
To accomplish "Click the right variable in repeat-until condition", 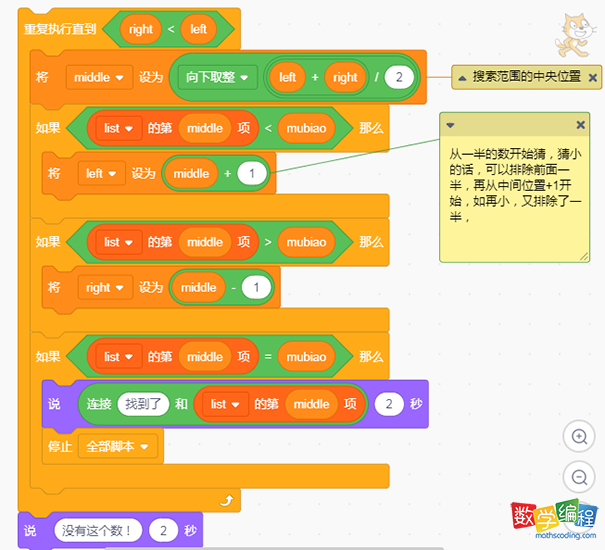I will pyautogui.click(x=141, y=29).
